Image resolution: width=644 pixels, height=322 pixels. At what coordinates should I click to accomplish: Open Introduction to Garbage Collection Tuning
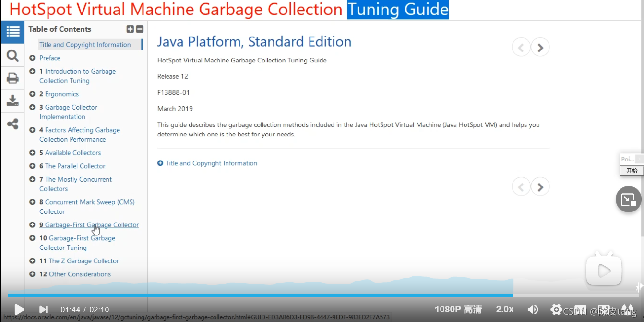(78, 76)
